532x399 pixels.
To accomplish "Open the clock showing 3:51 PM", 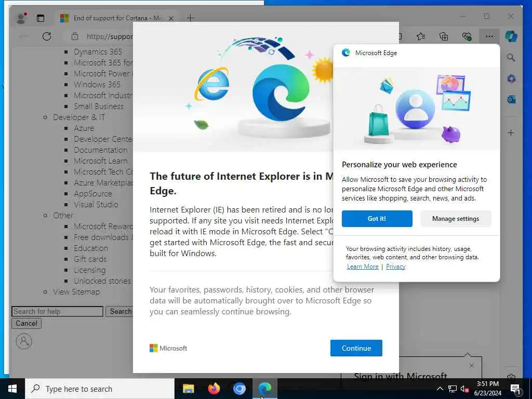I will pos(487,389).
